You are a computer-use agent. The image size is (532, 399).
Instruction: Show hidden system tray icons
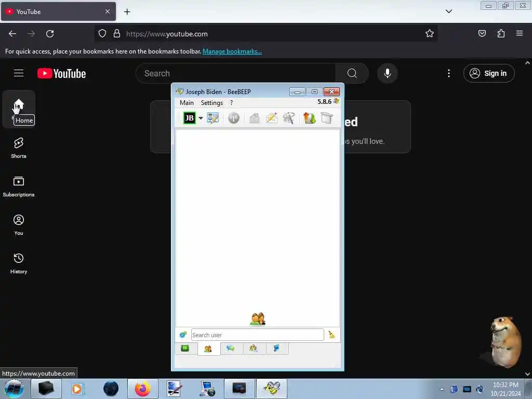point(442,390)
